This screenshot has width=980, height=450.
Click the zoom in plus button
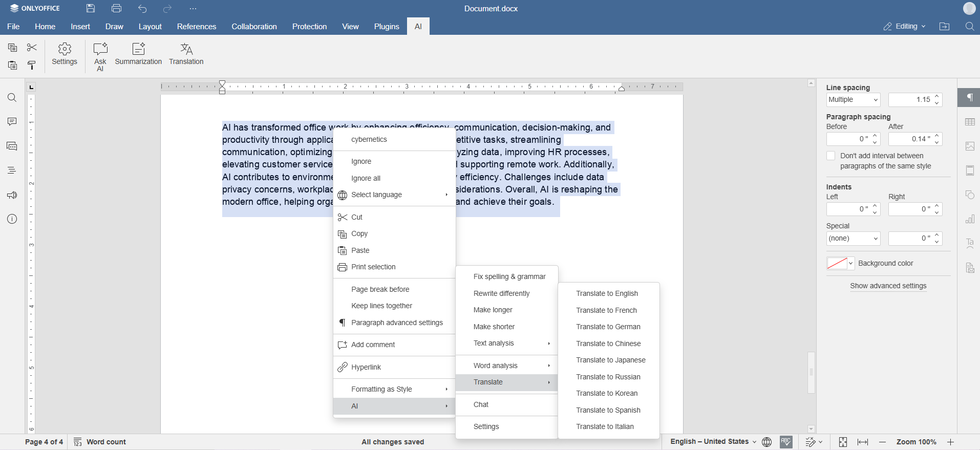pyautogui.click(x=950, y=442)
